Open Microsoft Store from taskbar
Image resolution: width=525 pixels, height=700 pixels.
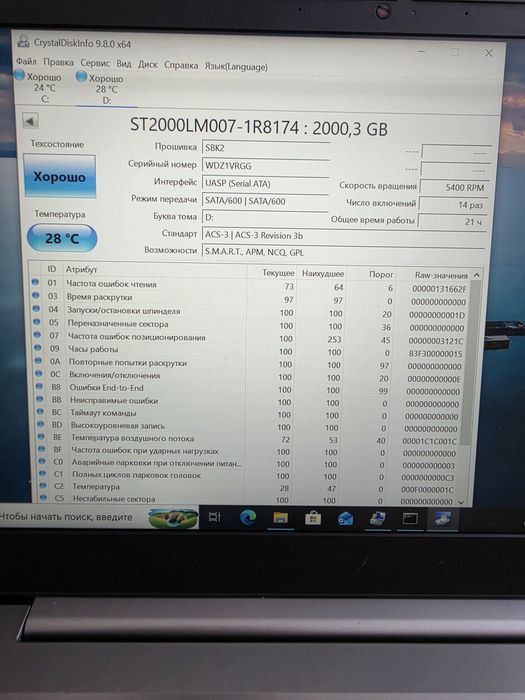313,518
